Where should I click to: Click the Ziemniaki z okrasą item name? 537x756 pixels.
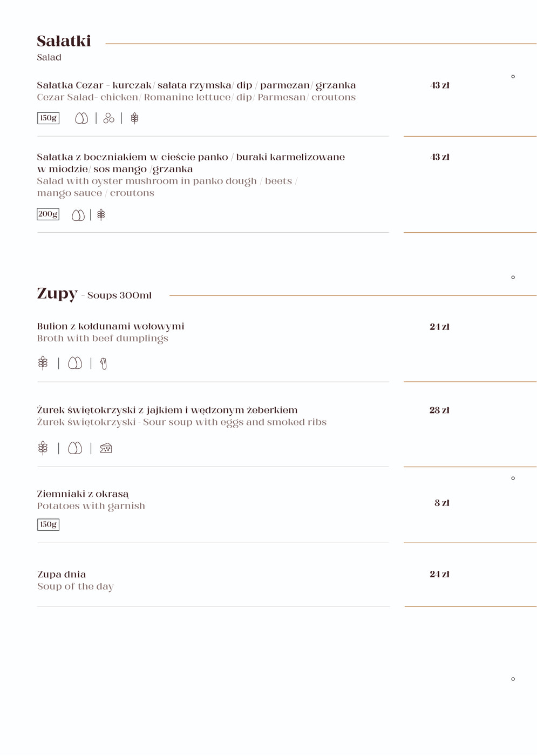[x=83, y=494]
